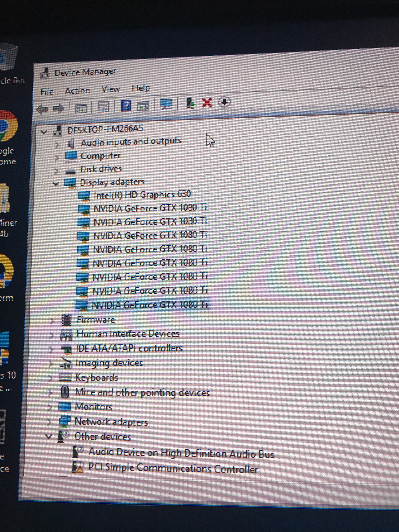Collapse the DESKTOP-FM266AS root node

click(x=44, y=132)
